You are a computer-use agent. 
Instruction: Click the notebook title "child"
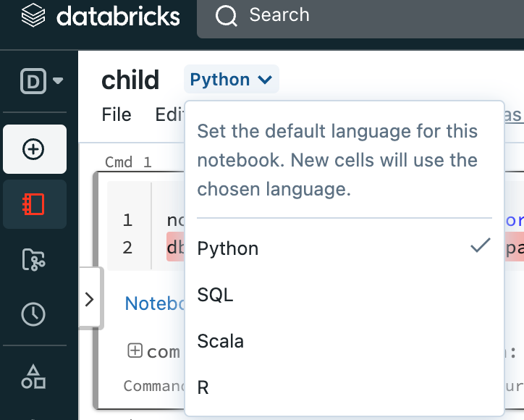click(x=130, y=80)
